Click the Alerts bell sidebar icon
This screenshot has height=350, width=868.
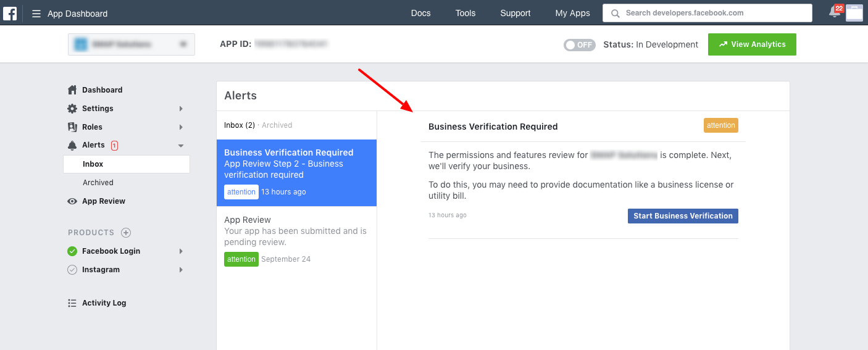(72, 145)
